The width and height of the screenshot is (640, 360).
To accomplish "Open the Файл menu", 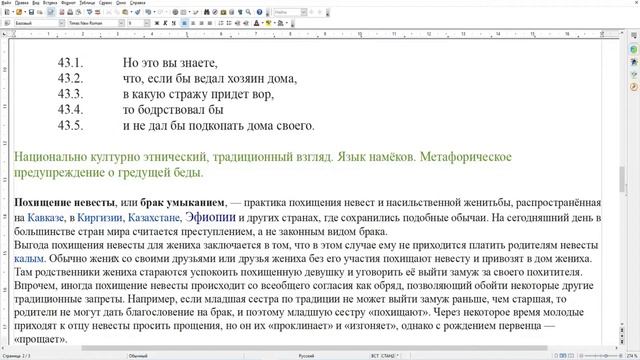I will click(6, 3).
